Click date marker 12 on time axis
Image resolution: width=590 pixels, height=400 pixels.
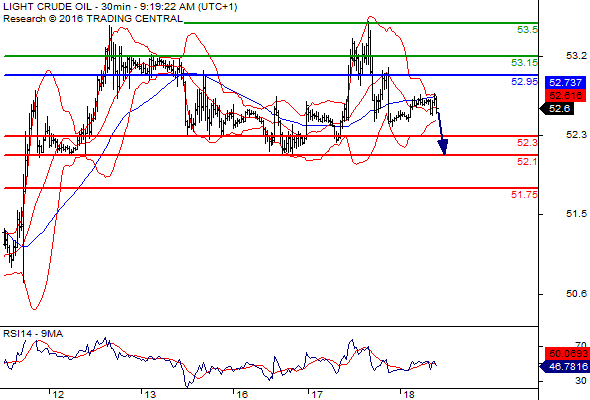click(58, 394)
